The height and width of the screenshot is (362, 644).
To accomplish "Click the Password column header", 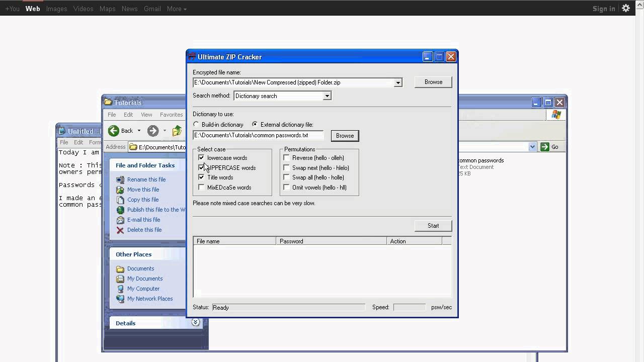I will pyautogui.click(x=331, y=241).
